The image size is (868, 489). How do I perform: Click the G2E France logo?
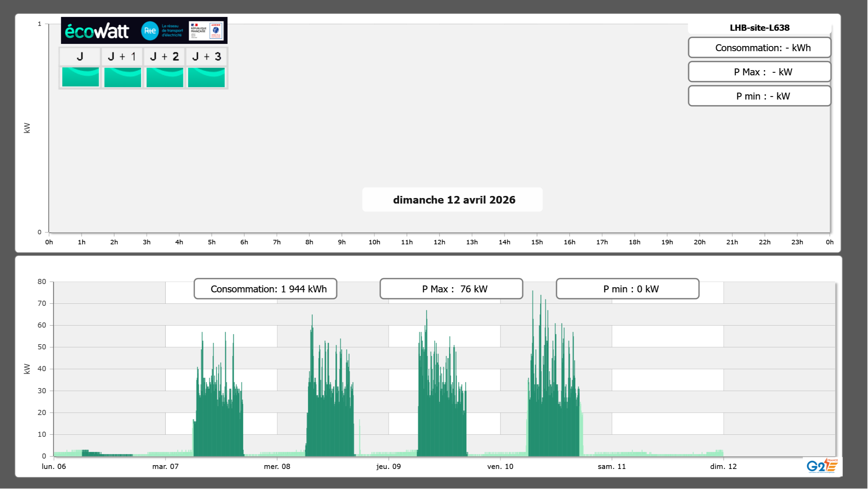coord(822,466)
